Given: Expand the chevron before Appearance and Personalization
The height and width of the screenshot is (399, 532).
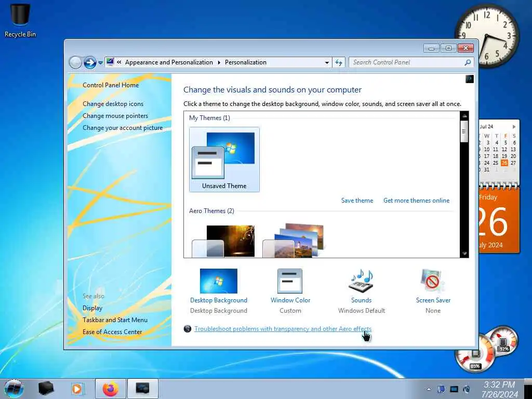Looking at the screenshot, I should click(119, 62).
